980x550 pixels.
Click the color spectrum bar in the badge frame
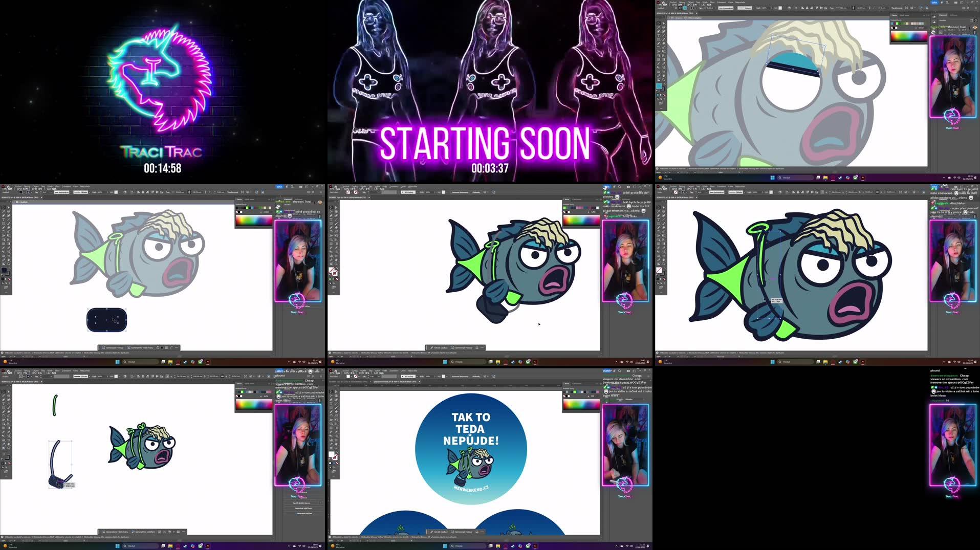pos(581,405)
